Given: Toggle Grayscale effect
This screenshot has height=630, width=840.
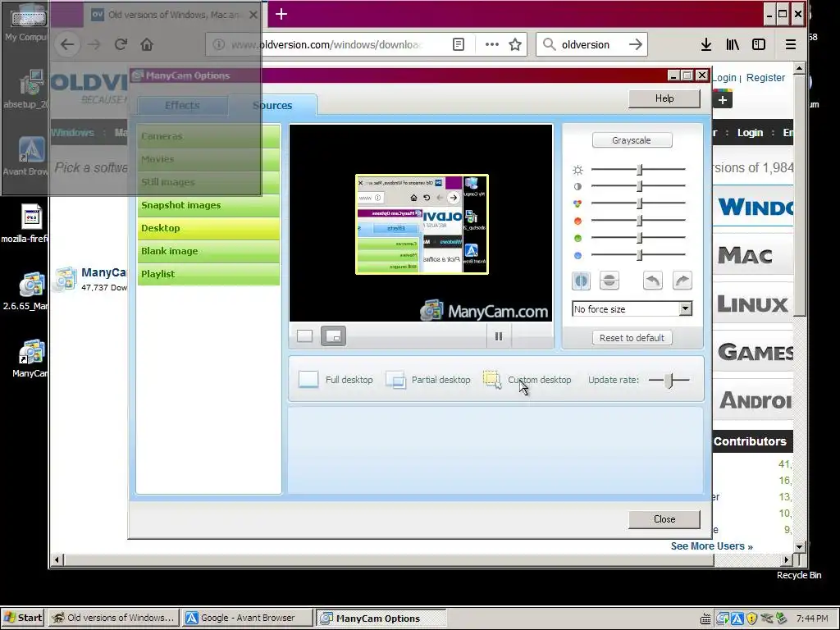Looking at the screenshot, I should coord(632,140).
